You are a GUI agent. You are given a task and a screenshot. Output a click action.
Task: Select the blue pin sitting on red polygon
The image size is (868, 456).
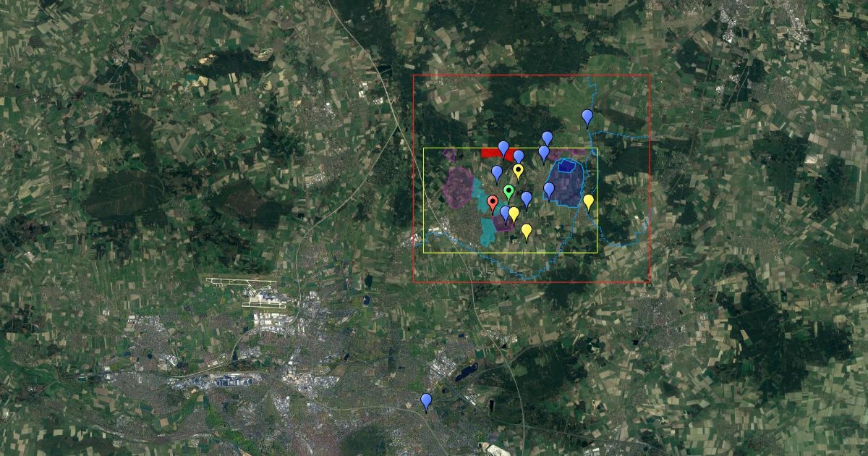(x=503, y=148)
